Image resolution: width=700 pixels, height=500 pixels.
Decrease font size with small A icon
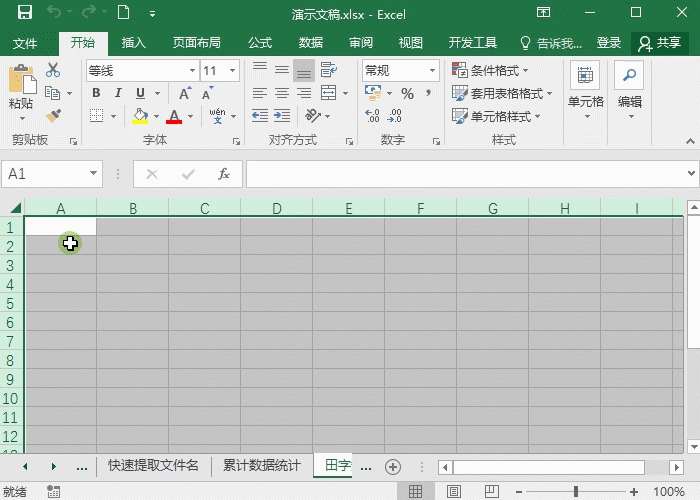pyautogui.click(x=208, y=93)
